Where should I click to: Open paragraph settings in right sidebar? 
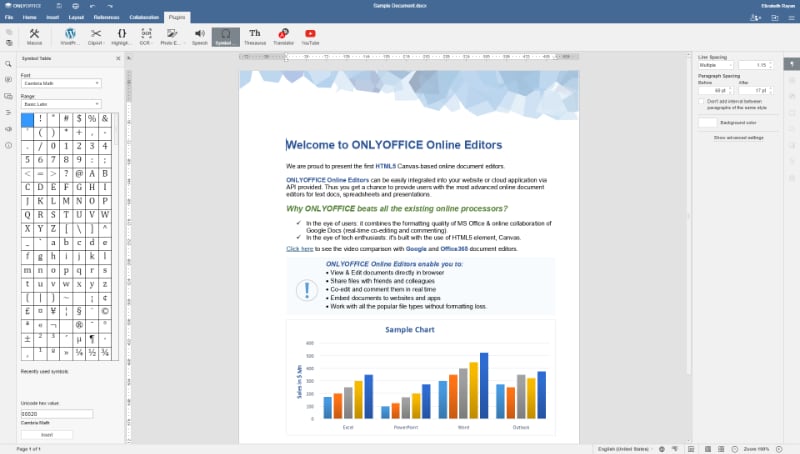coord(792,64)
